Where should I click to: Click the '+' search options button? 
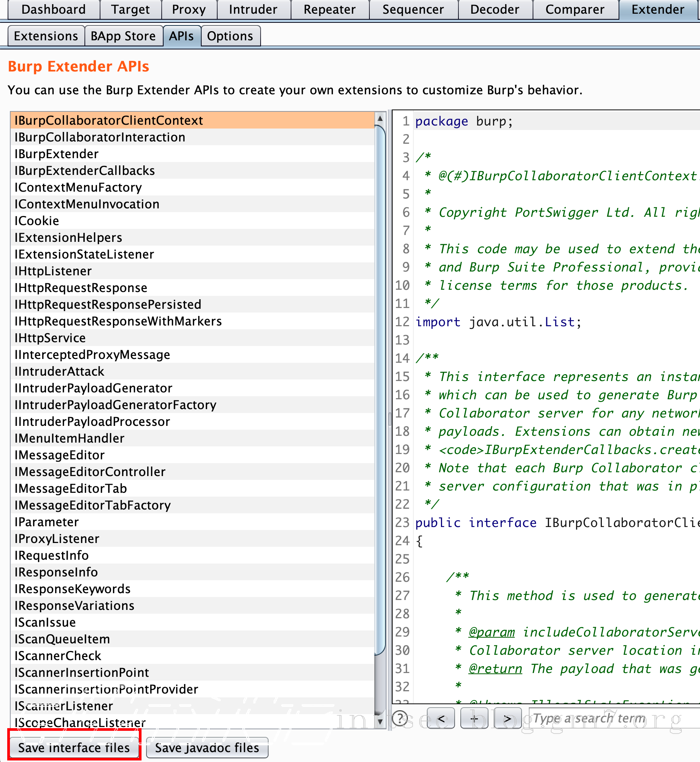point(474,718)
